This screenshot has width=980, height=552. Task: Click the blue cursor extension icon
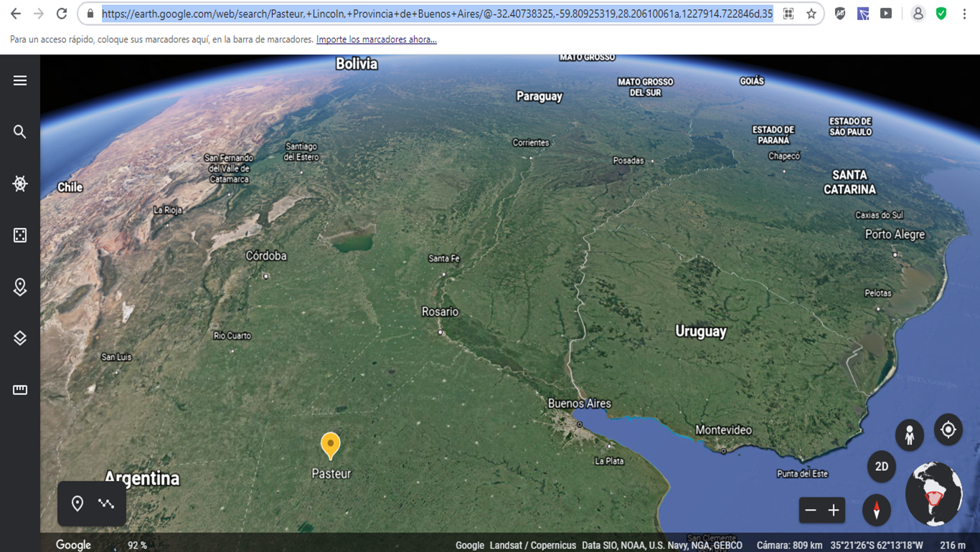863,14
